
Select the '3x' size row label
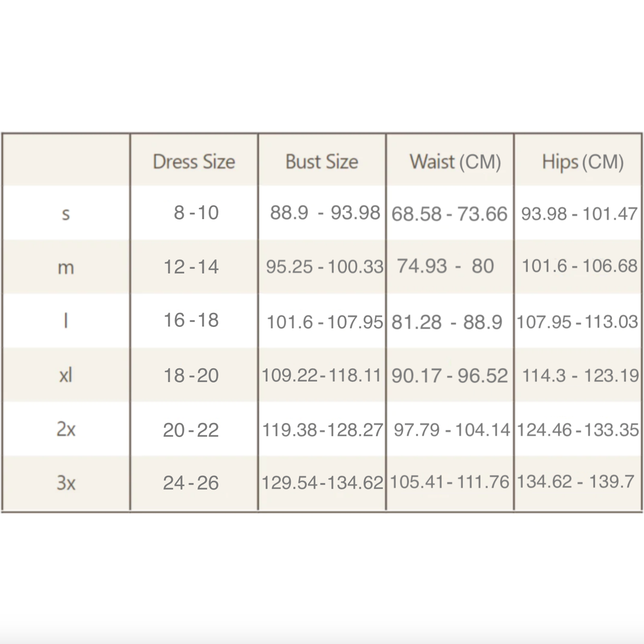click(66, 483)
